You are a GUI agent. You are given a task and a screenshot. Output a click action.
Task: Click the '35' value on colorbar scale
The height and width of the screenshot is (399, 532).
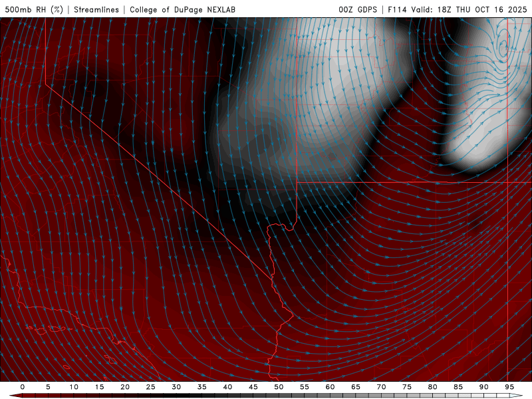click(202, 387)
